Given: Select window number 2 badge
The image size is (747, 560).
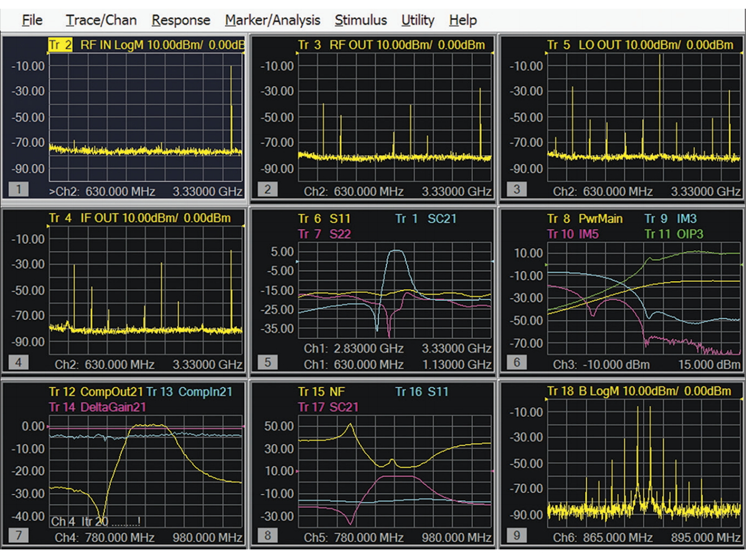Looking at the screenshot, I should coord(268,189).
